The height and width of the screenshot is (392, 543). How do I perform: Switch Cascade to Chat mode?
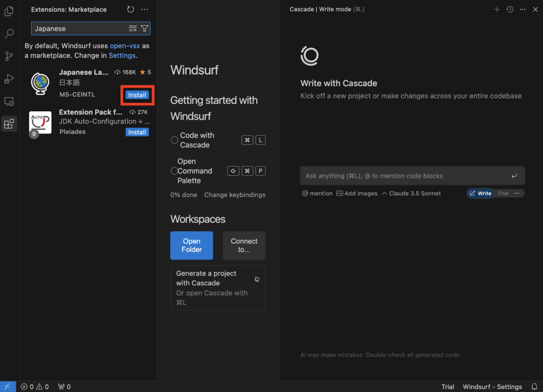[503, 194]
